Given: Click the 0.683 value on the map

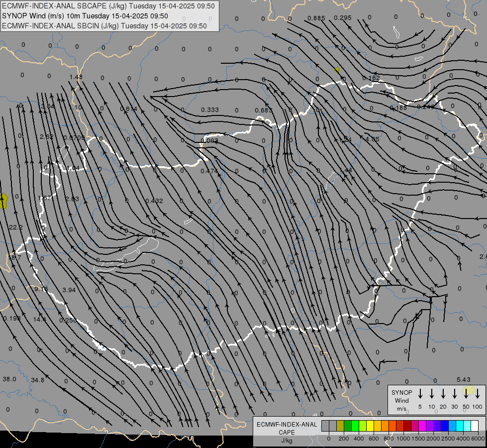Looking at the screenshot, I should 263,111.
